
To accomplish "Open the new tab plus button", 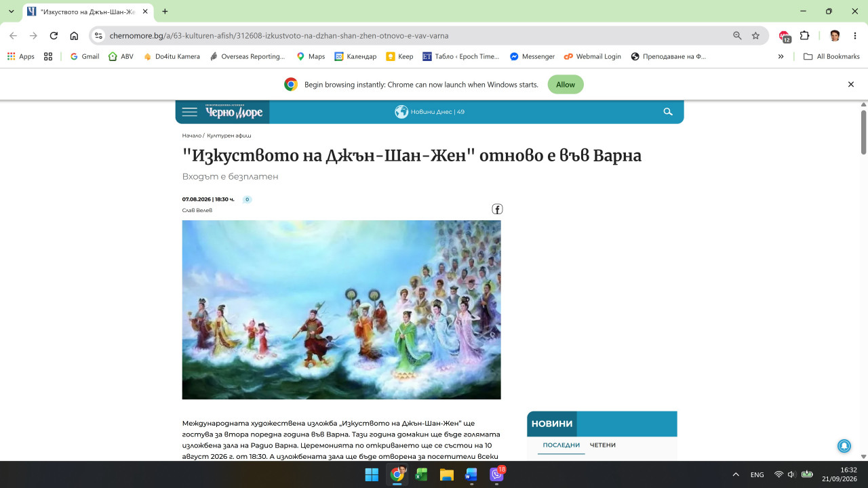I will tap(165, 12).
